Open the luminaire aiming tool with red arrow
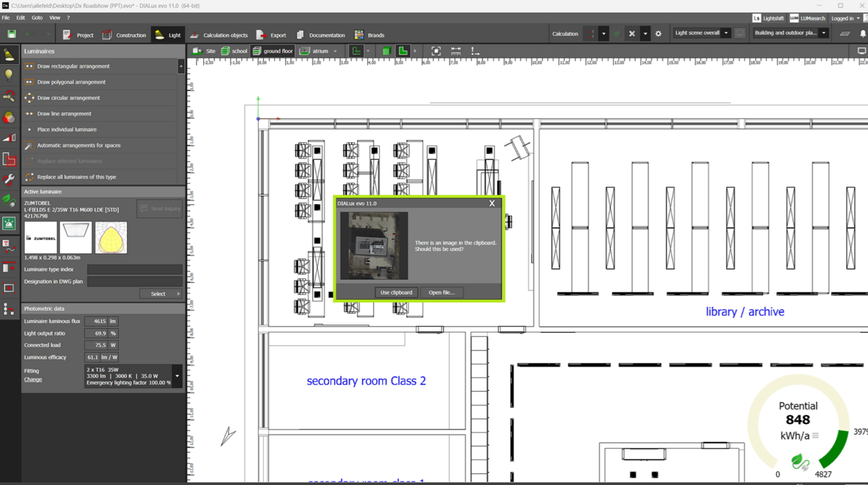 (x=9, y=96)
